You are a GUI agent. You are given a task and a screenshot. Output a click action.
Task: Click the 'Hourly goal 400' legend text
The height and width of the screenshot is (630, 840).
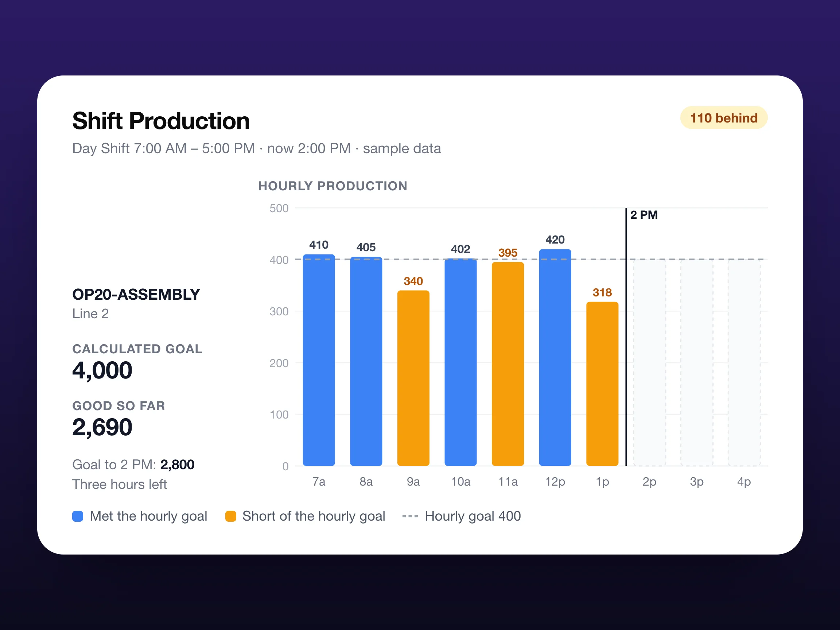(x=473, y=517)
